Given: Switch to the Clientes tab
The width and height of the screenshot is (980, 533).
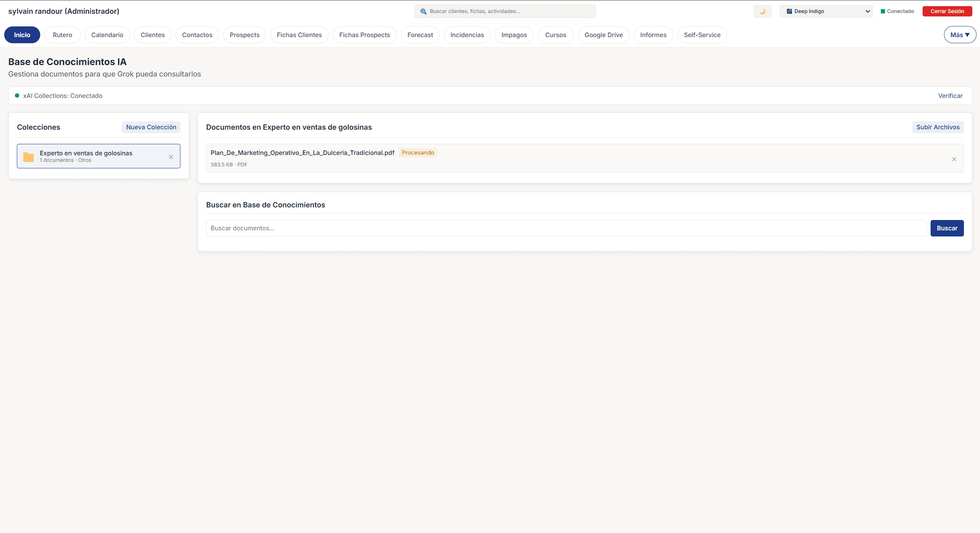Looking at the screenshot, I should click(x=152, y=34).
